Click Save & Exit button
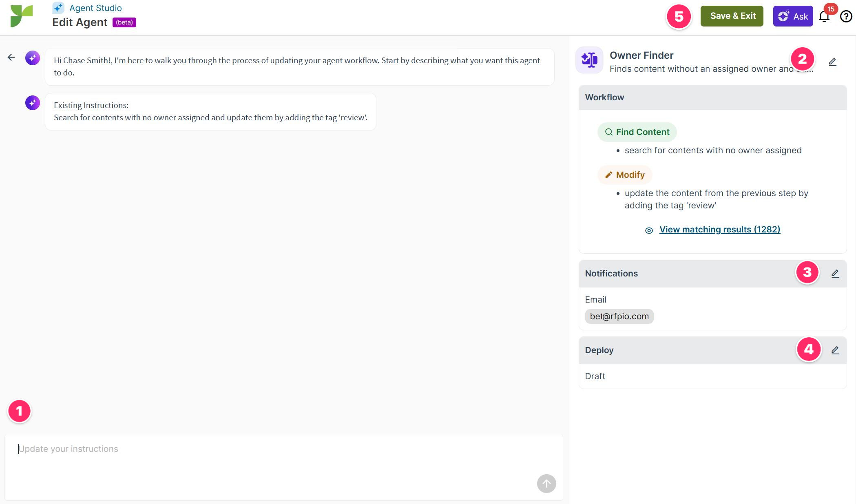The height and width of the screenshot is (504, 856). point(732,16)
